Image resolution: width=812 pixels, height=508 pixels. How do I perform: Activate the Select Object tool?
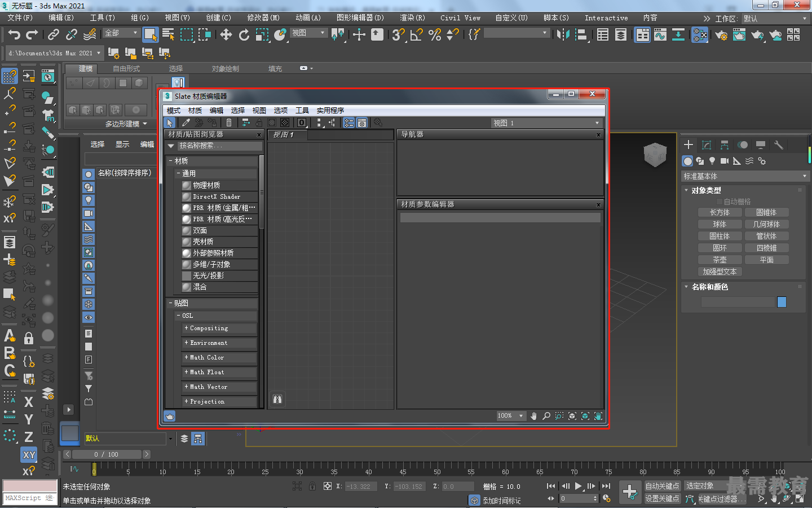150,35
